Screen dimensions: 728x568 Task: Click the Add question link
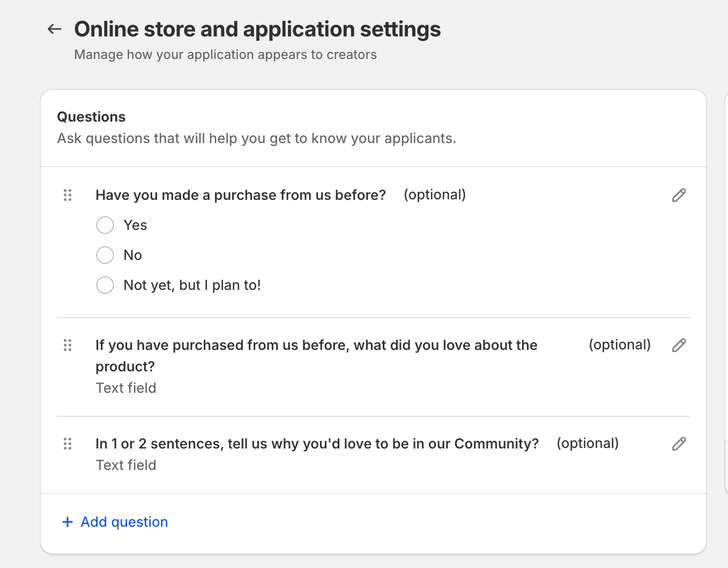(124, 521)
